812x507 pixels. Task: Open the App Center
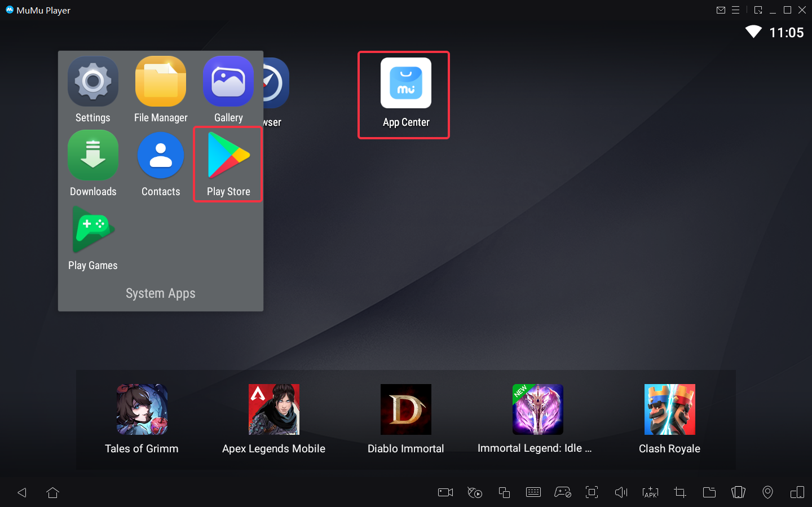click(x=406, y=83)
